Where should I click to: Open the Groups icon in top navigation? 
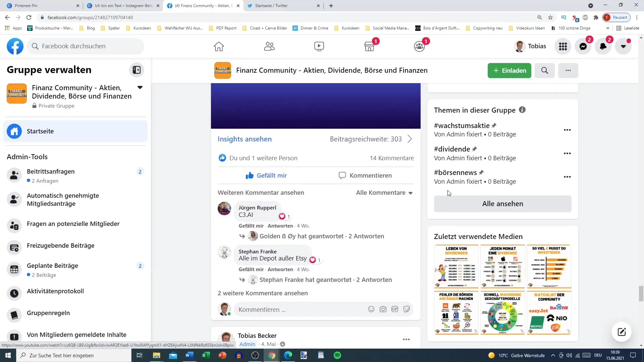coord(419,46)
